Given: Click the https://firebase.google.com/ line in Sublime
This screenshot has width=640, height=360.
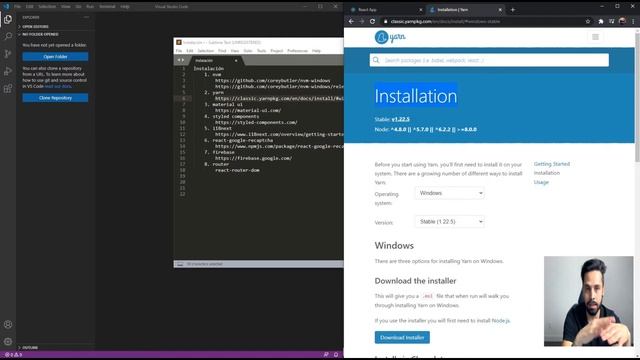Looking at the screenshot, I should coord(253,158).
